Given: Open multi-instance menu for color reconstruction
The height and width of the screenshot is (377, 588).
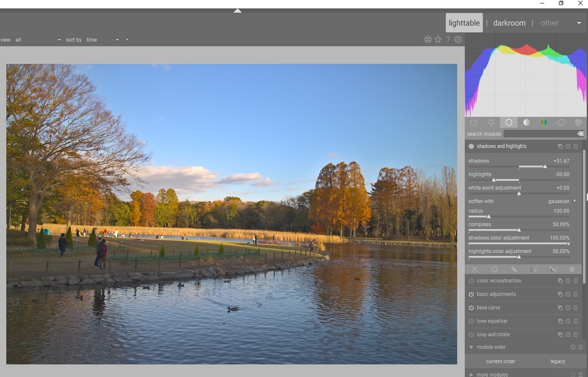Looking at the screenshot, I should pos(560,281).
